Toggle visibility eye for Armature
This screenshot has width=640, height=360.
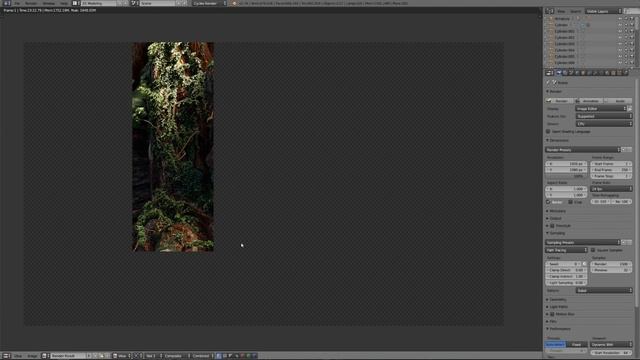point(620,19)
